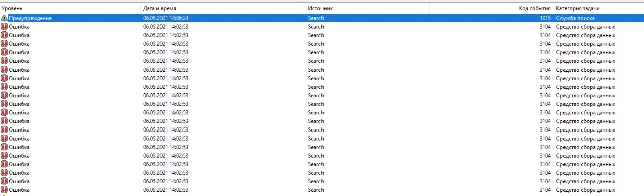
Task: Sort by the Код события column header
Action: coord(491,8)
